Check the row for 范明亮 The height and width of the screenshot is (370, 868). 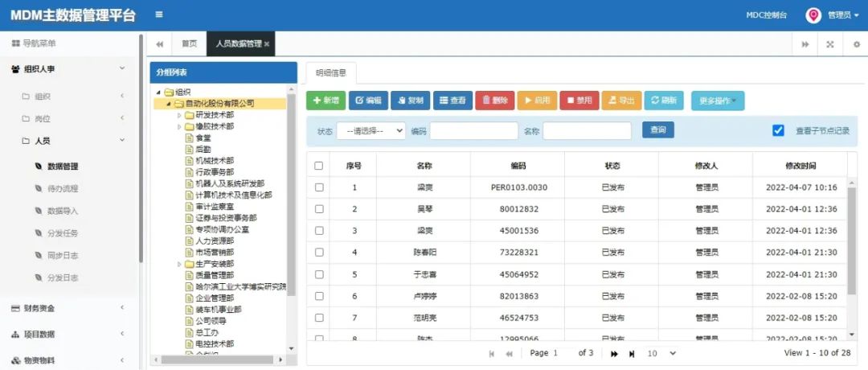[x=319, y=318]
